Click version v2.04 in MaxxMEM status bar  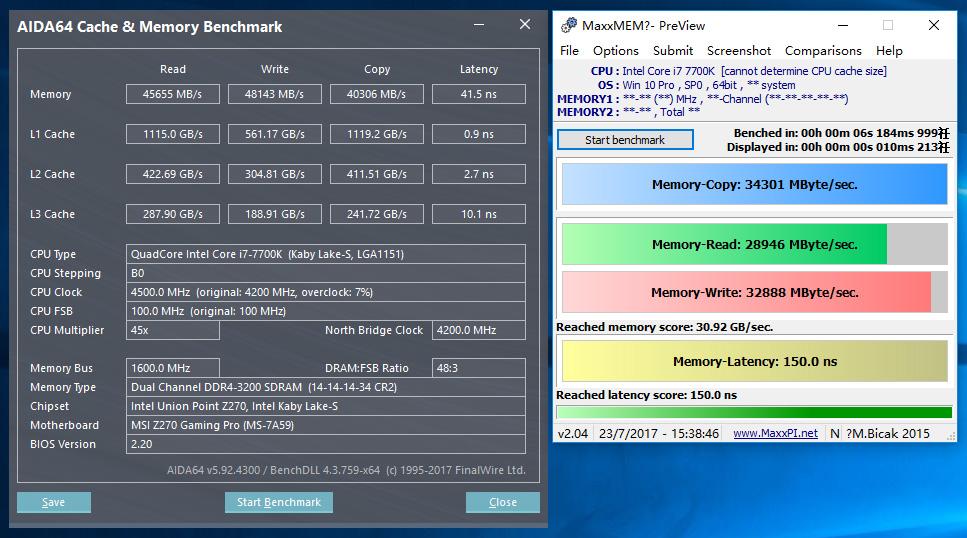573,434
